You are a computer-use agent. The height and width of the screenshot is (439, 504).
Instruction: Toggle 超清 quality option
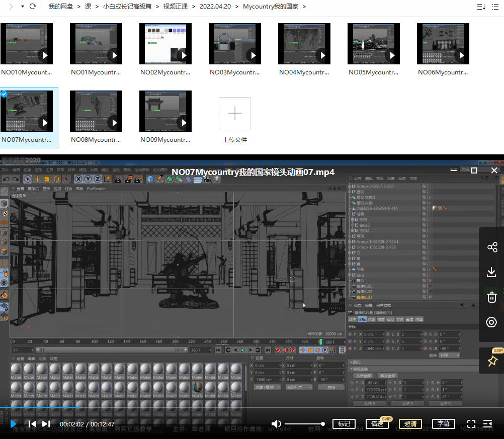[410, 424]
